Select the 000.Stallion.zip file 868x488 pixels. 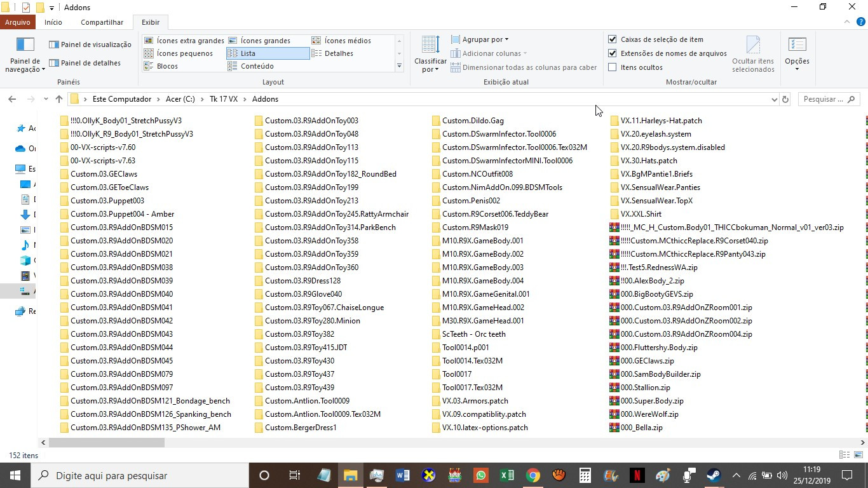[645, 388]
